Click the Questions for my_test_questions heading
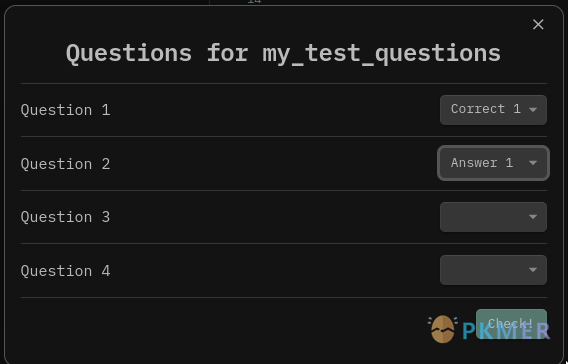 pyautogui.click(x=283, y=54)
